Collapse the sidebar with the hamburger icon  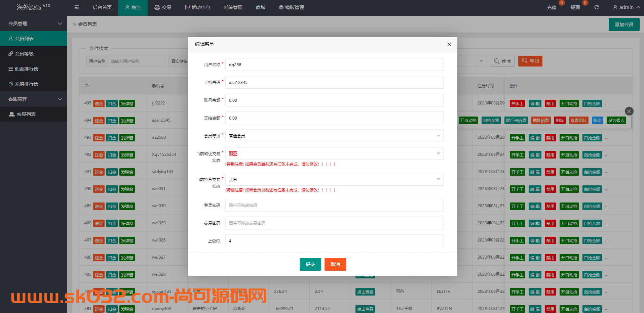(77, 7)
